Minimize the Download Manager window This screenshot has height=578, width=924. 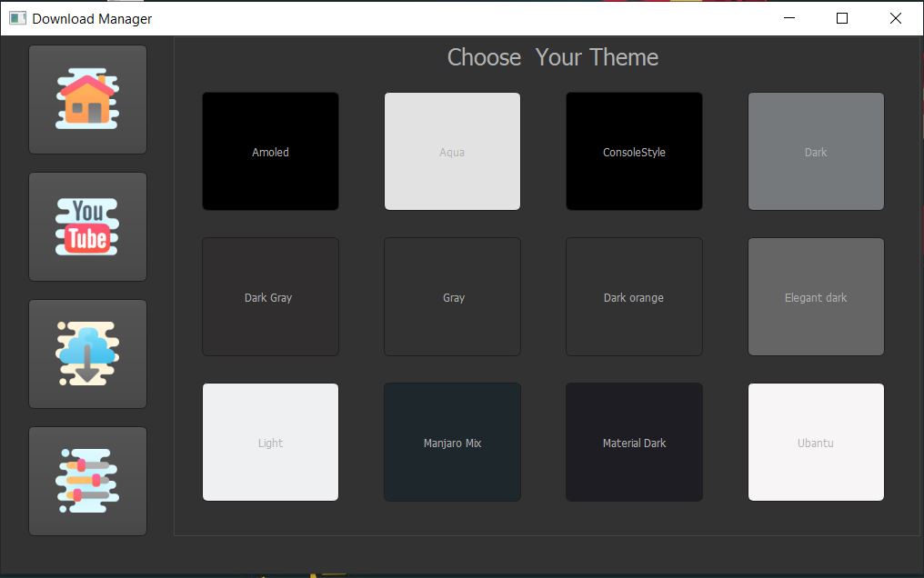tap(789, 18)
